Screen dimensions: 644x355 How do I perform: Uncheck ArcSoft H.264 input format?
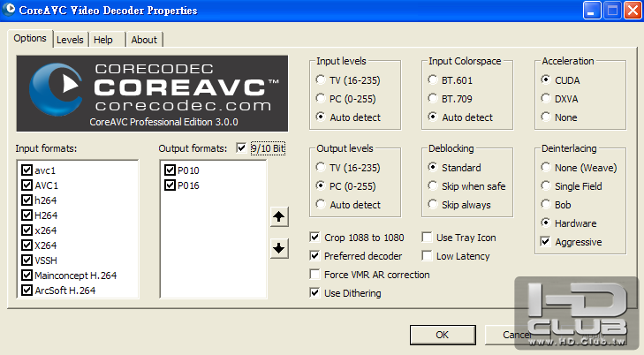click(27, 291)
